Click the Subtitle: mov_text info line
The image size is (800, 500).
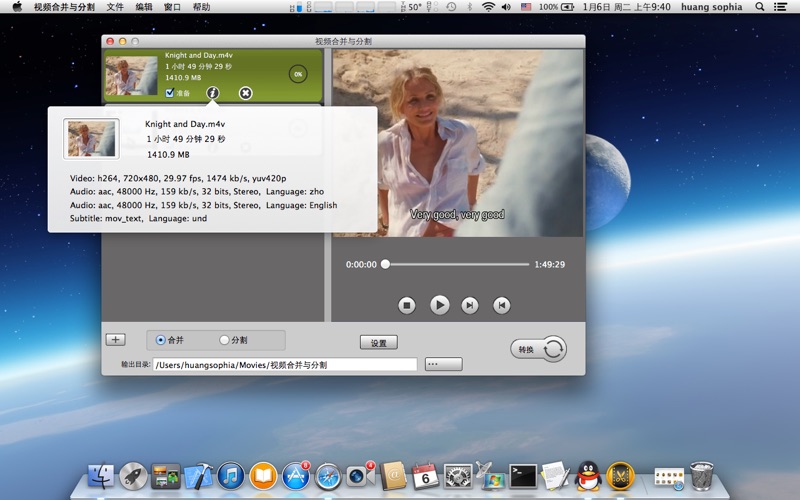click(138, 218)
